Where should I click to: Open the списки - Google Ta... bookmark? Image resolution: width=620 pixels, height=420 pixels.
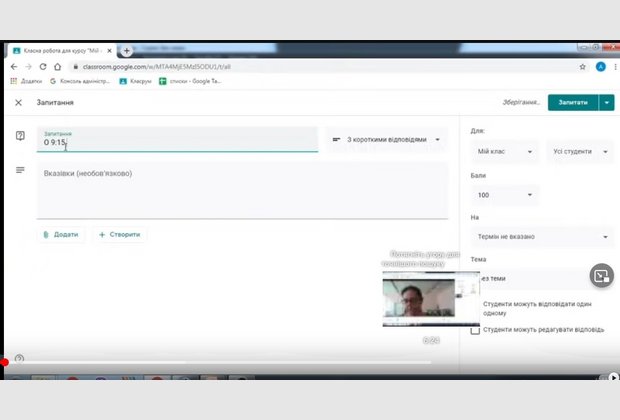pyautogui.click(x=190, y=81)
